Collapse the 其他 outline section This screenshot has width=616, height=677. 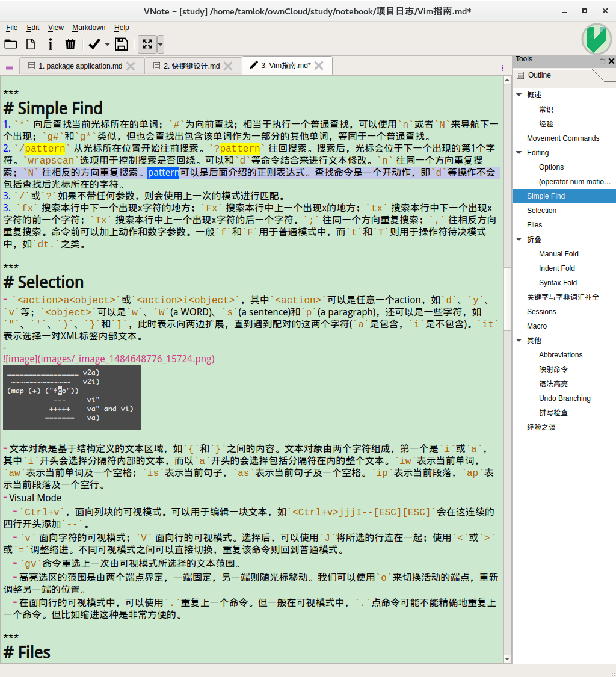tap(519, 340)
